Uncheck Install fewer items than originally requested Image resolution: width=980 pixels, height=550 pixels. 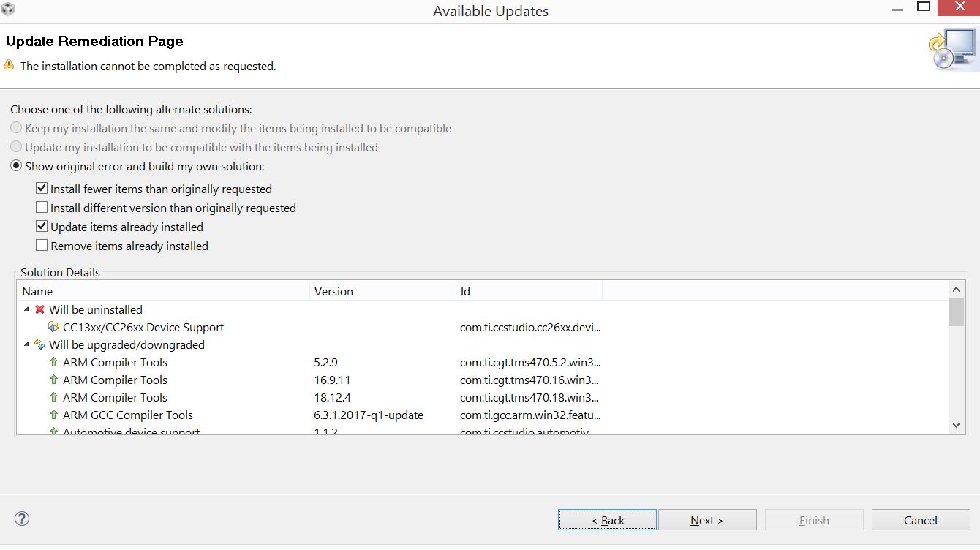(x=42, y=189)
